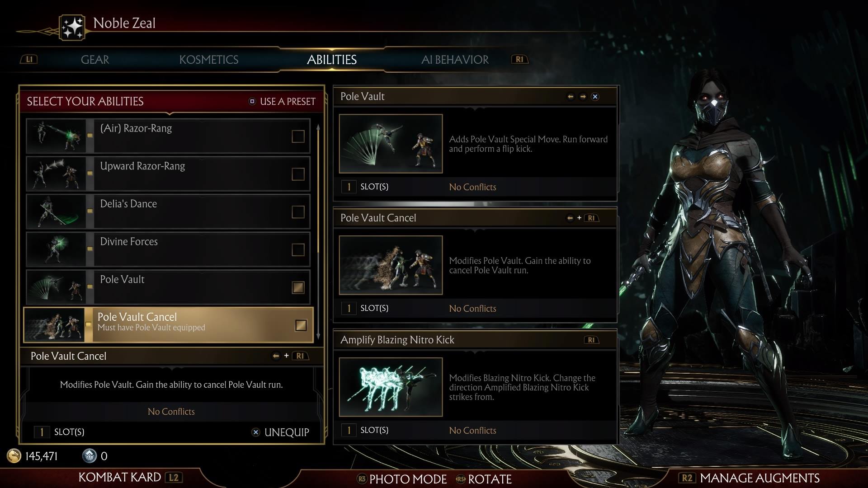This screenshot has height=488, width=868.
Task: Click the Noble Zeal star emblem icon
Action: click(72, 28)
